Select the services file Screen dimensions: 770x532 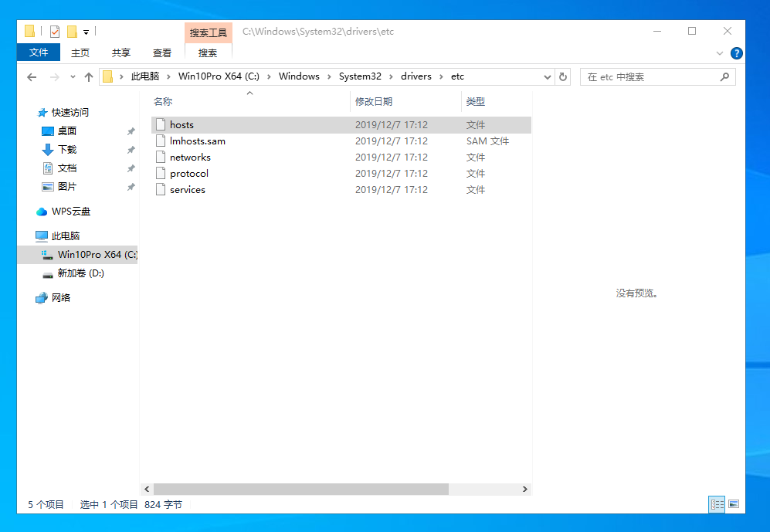[x=341, y=189]
